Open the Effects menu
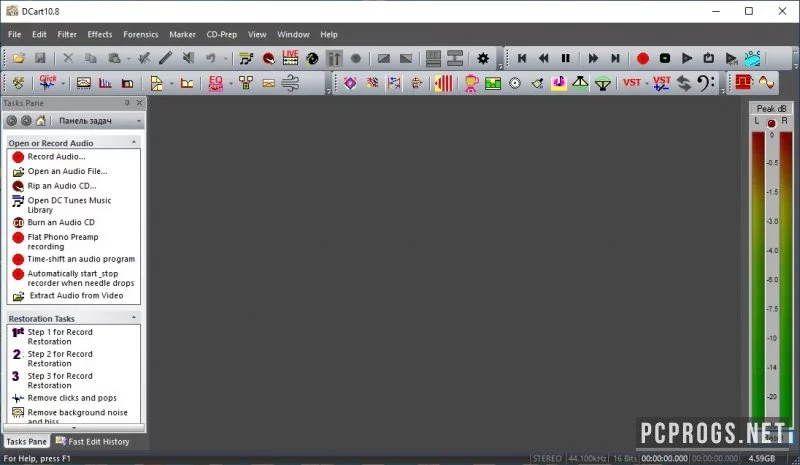This screenshot has width=800, height=465. point(99,34)
